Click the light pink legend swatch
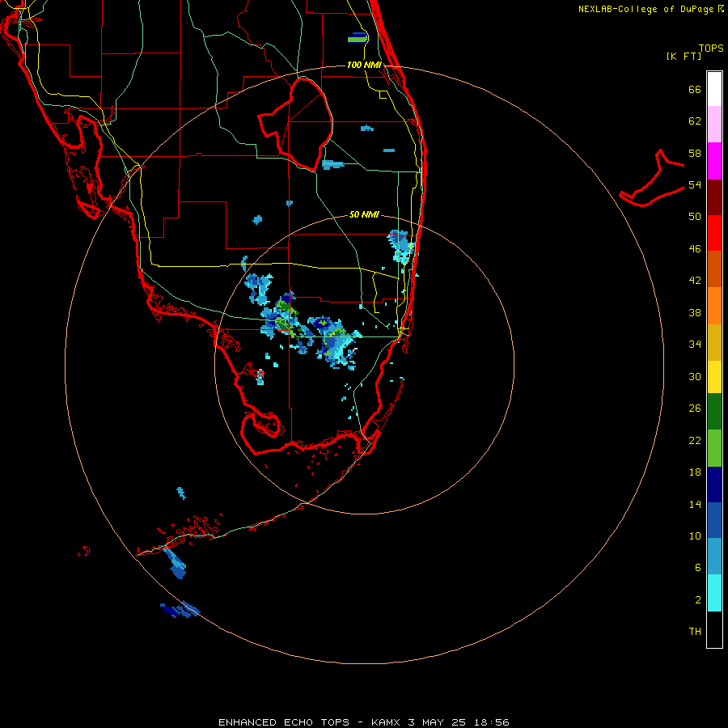The height and width of the screenshot is (728, 728). tap(714, 125)
